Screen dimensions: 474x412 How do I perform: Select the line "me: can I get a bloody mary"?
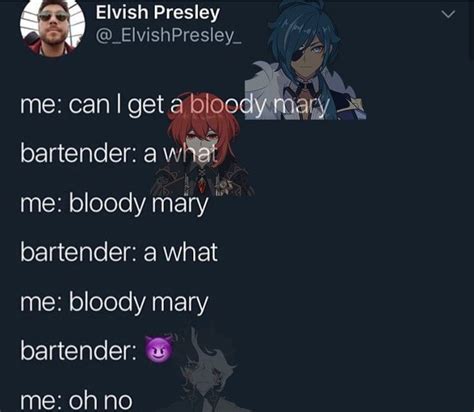pos(175,105)
